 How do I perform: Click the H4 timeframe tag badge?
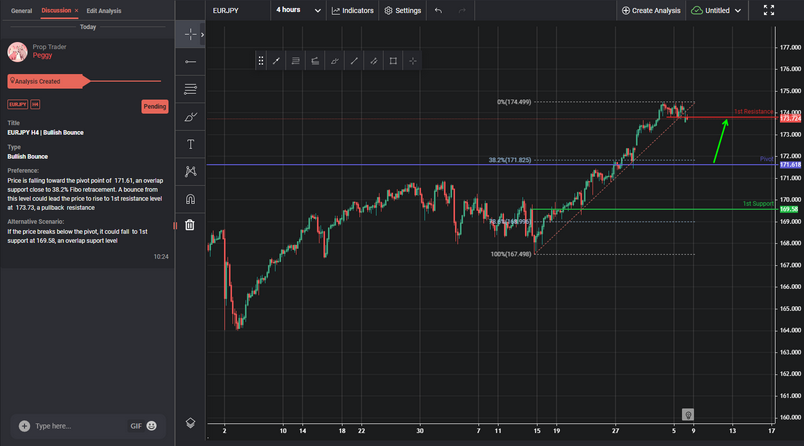[35, 105]
